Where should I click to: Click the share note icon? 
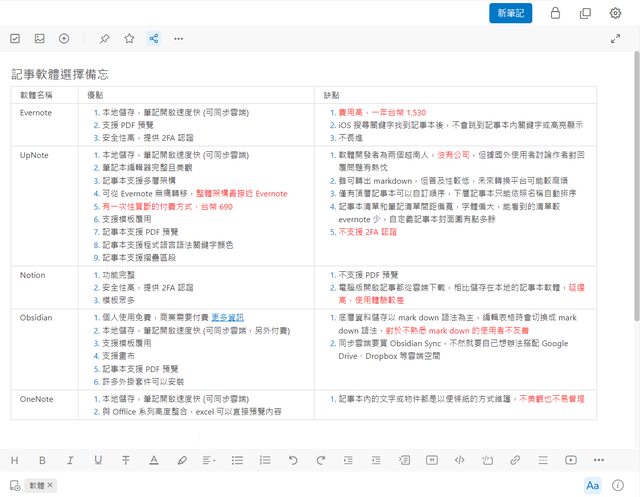(154, 39)
